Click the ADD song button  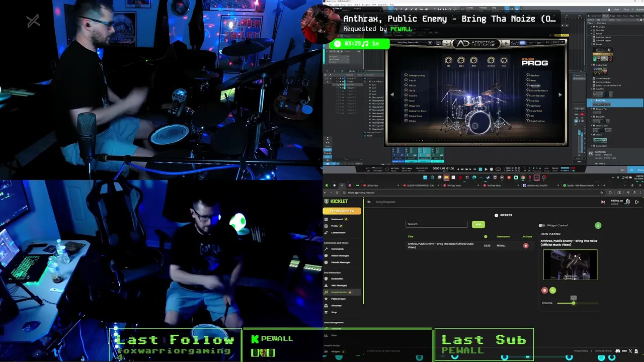tap(478, 224)
